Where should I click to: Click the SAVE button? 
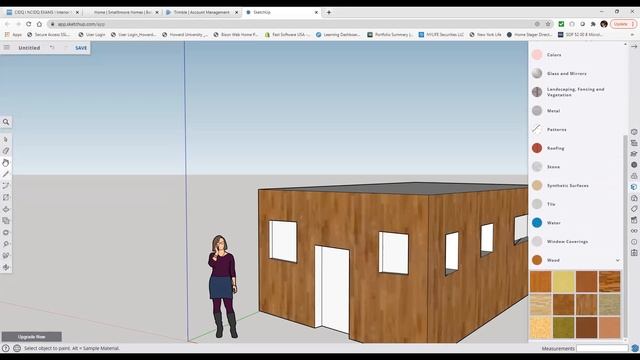[81, 48]
